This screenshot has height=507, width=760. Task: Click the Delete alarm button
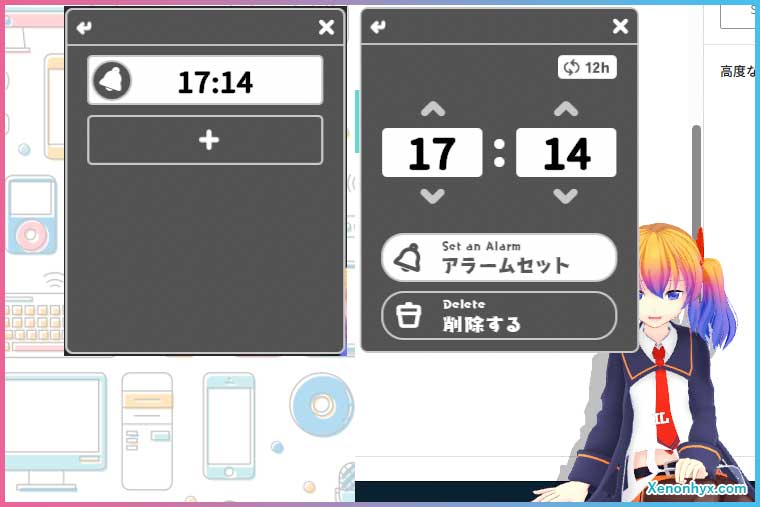[499, 316]
